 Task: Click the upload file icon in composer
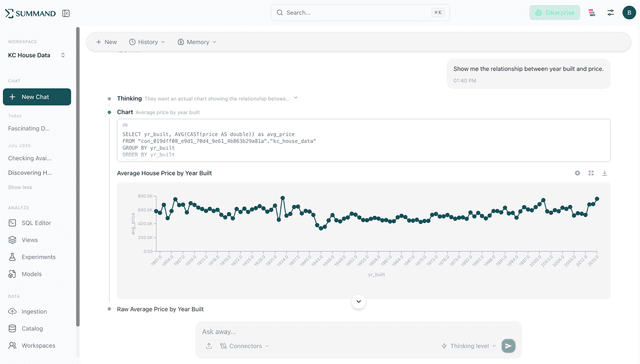[x=209, y=346]
